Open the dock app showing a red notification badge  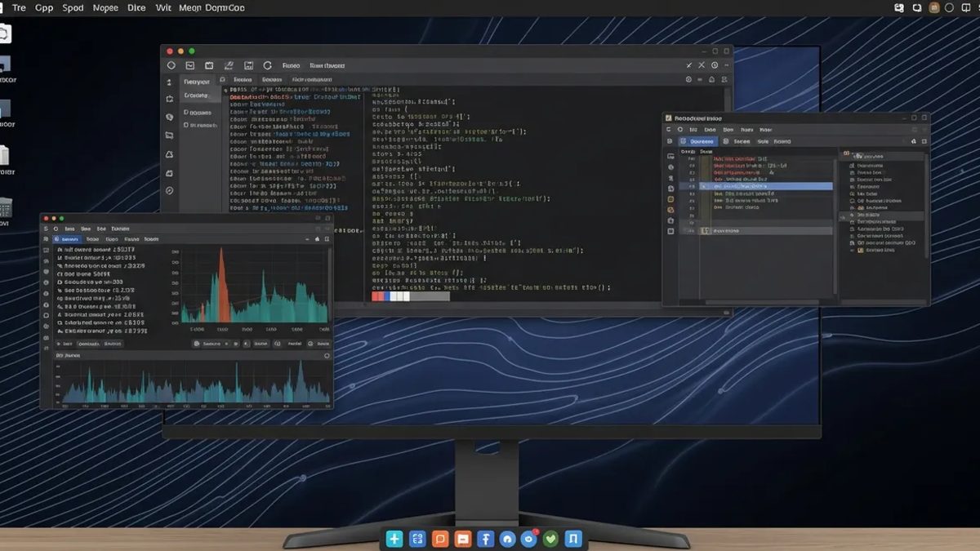click(528, 539)
